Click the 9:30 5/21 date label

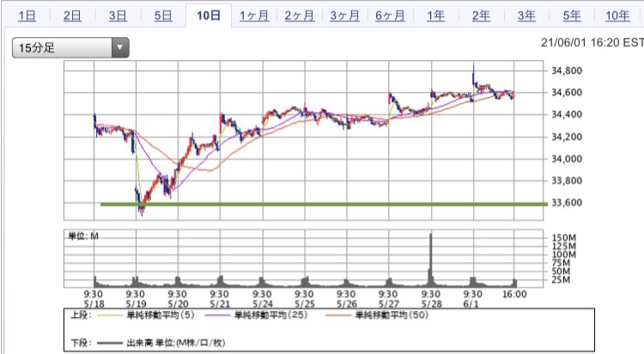(x=220, y=299)
